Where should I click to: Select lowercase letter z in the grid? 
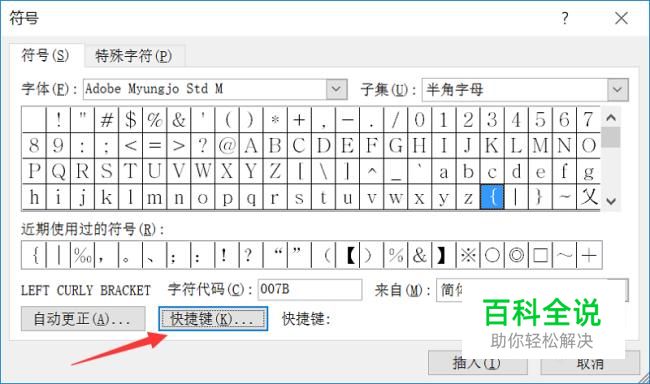pyautogui.click(x=468, y=197)
